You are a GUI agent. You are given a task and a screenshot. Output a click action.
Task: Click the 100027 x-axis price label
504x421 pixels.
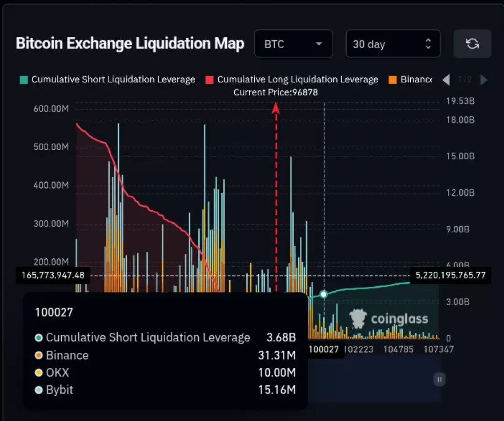[x=324, y=349]
